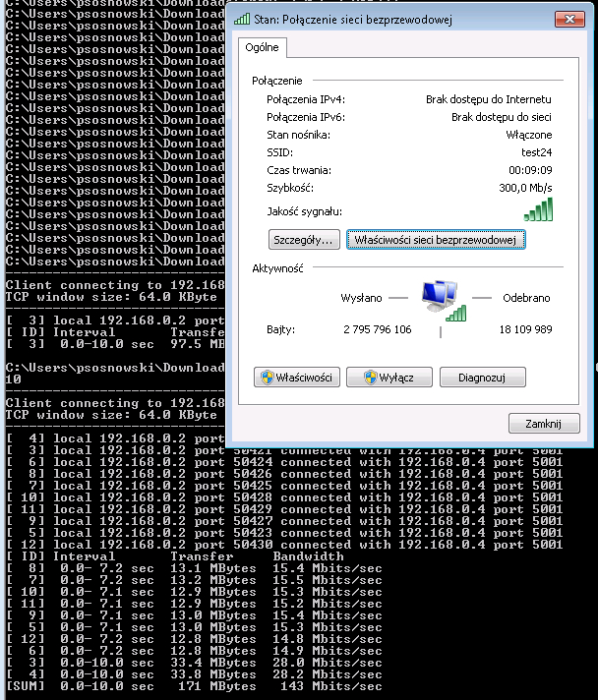This screenshot has width=598, height=700.
Task: Open Właściwości sieci bezprzewodowej
Action: click(x=436, y=240)
